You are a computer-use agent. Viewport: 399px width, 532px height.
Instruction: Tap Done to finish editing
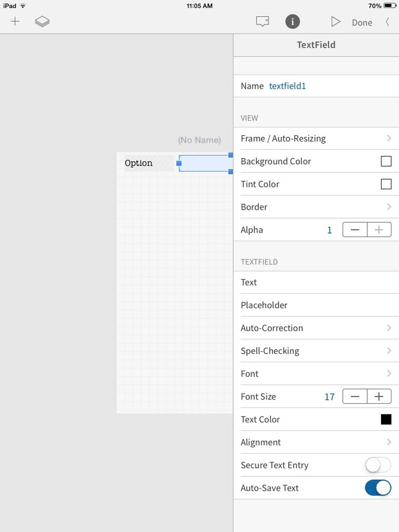click(362, 22)
